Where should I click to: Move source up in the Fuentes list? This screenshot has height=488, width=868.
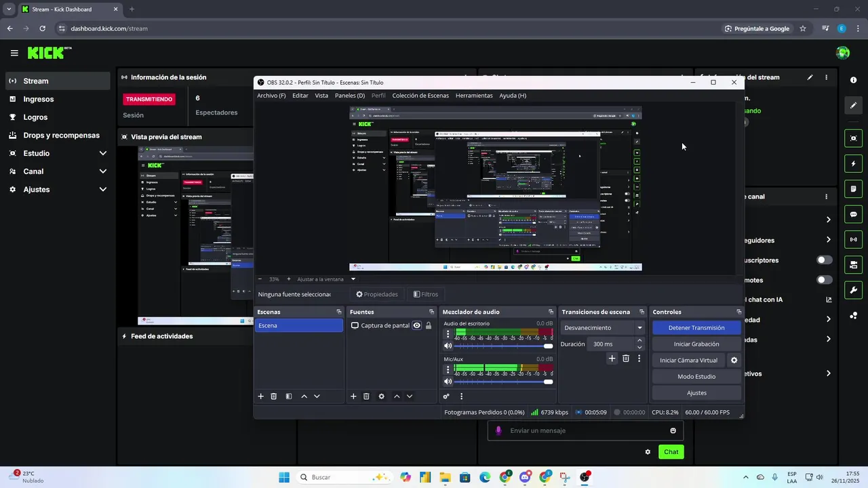397,396
